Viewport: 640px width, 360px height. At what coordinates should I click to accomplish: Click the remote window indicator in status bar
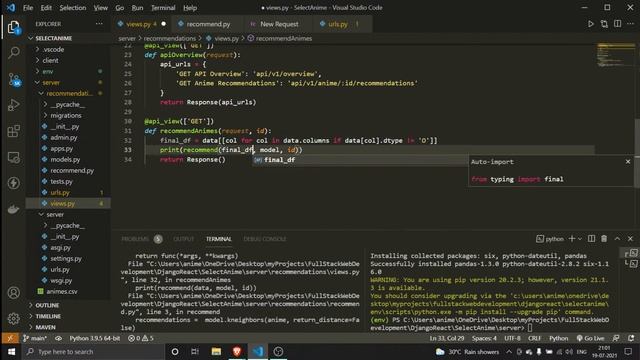(x=10, y=338)
